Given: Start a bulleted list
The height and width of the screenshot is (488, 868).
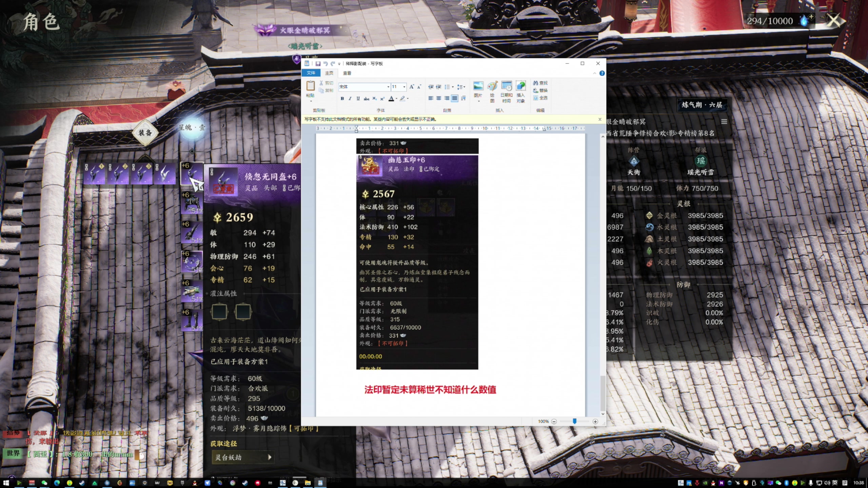Looking at the screenshot, I should (x=447, y=87).
